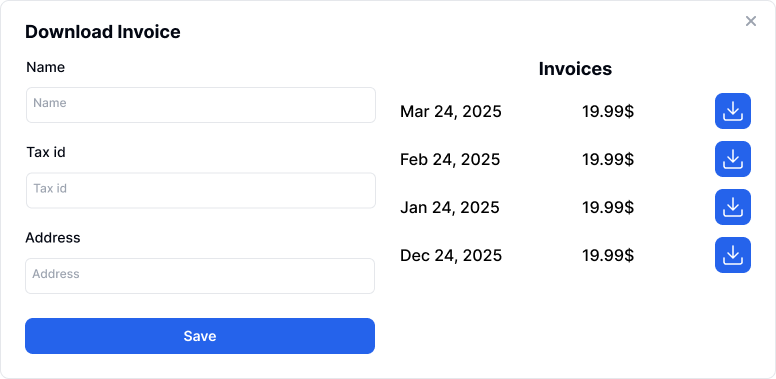776x379 pixels.
Task: Focus the Name input field
Action: (200, 105)
